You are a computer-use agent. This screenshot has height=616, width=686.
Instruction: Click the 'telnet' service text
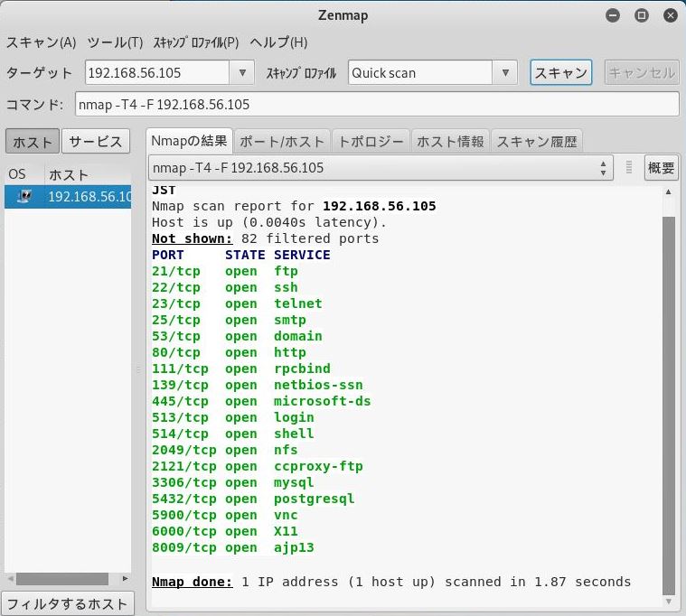298,303
